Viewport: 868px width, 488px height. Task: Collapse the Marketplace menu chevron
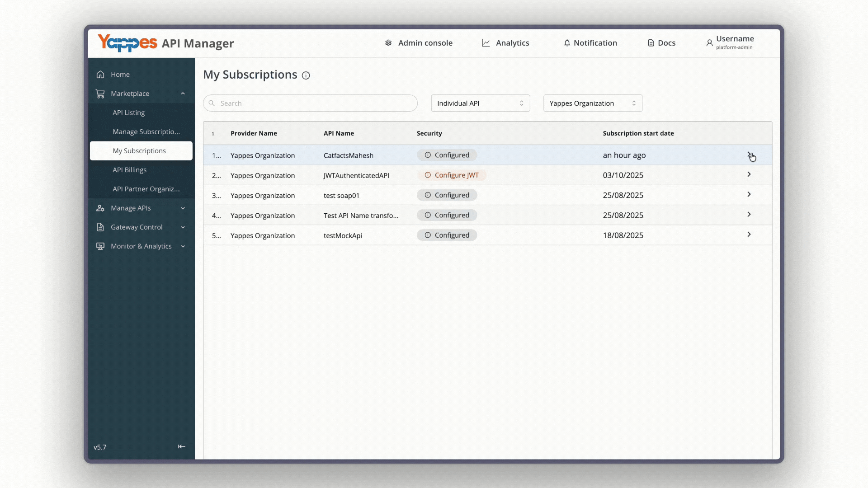tap(183, 94)
